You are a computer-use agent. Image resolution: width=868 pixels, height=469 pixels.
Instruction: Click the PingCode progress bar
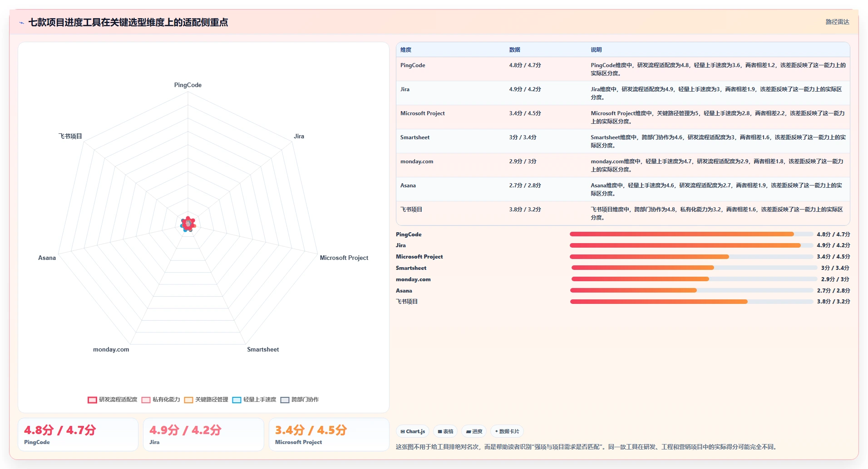tap(691, 234)
